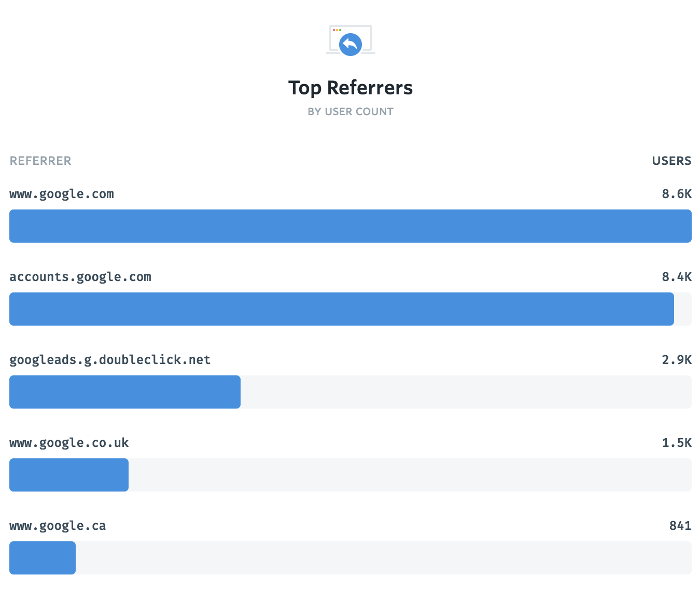Viewport: 700px width, 589px height.
Task: Select the 1.5K users value
Action: coord(677,443)
